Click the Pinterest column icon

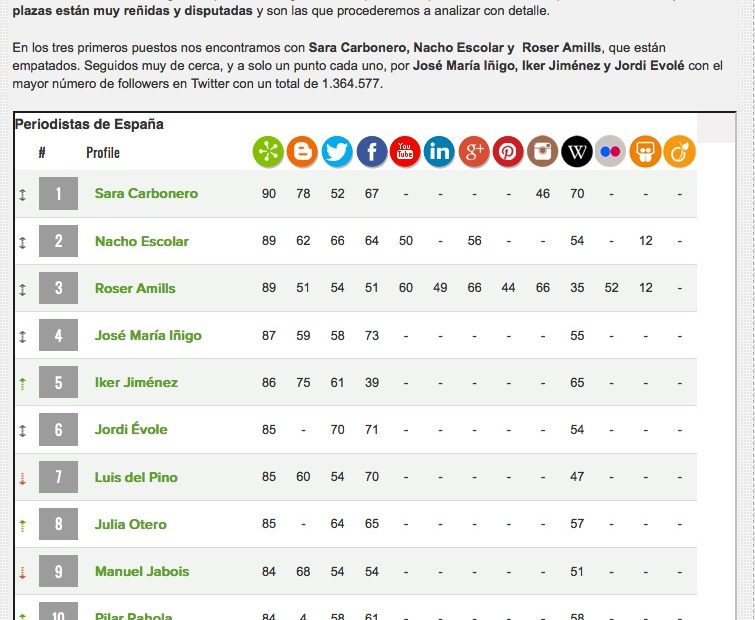(x=508, y=152)
